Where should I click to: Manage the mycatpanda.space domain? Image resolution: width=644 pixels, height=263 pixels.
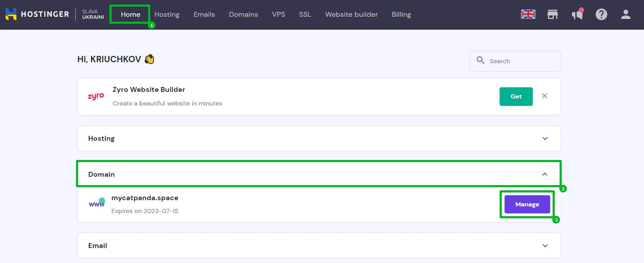coord(527,204)
